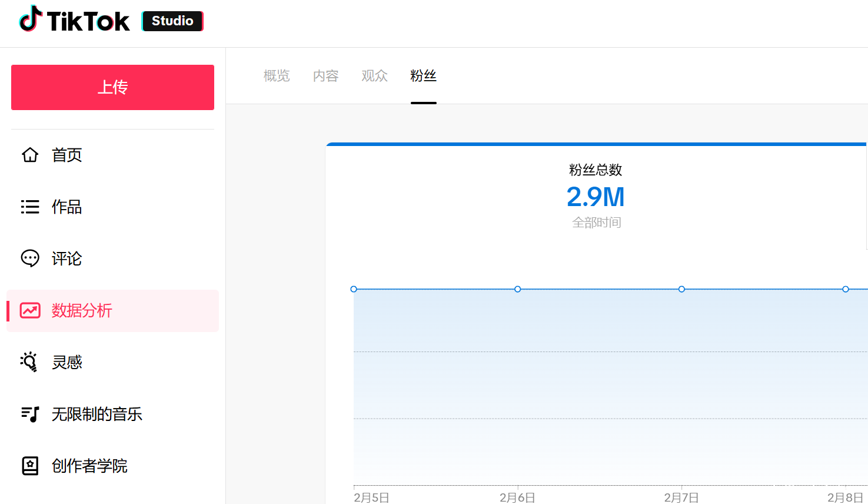This screenshot has height=504, width=868.
Task: Click the 上传 upload button
Action: coord(112,87)
